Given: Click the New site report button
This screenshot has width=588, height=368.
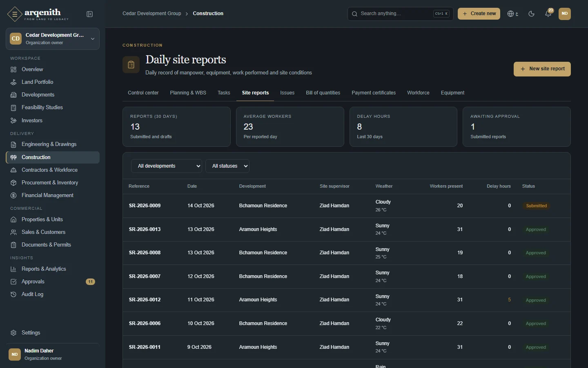Looking at the screenshot, I should tap(542, 69).
